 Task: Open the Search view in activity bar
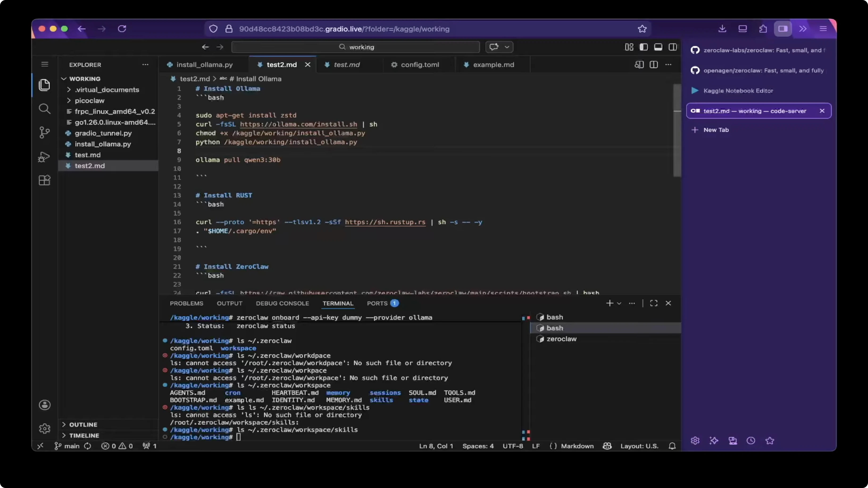tap(44, 109)
